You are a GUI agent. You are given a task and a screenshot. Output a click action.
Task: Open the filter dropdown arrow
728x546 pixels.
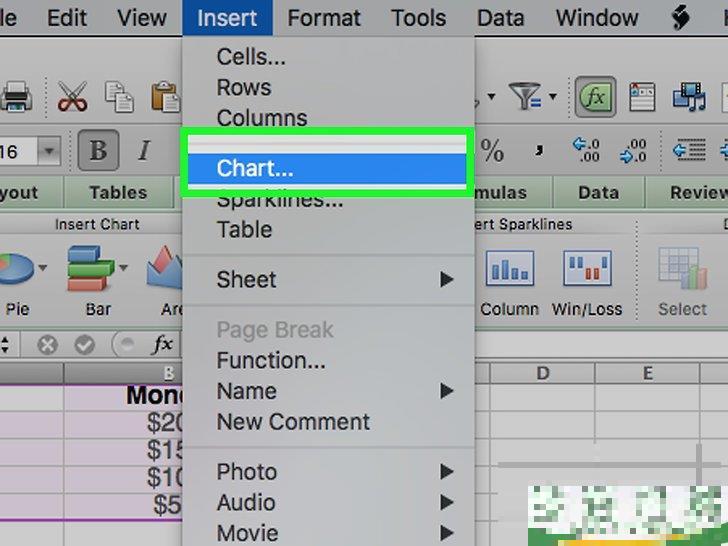tap(551, 98)
